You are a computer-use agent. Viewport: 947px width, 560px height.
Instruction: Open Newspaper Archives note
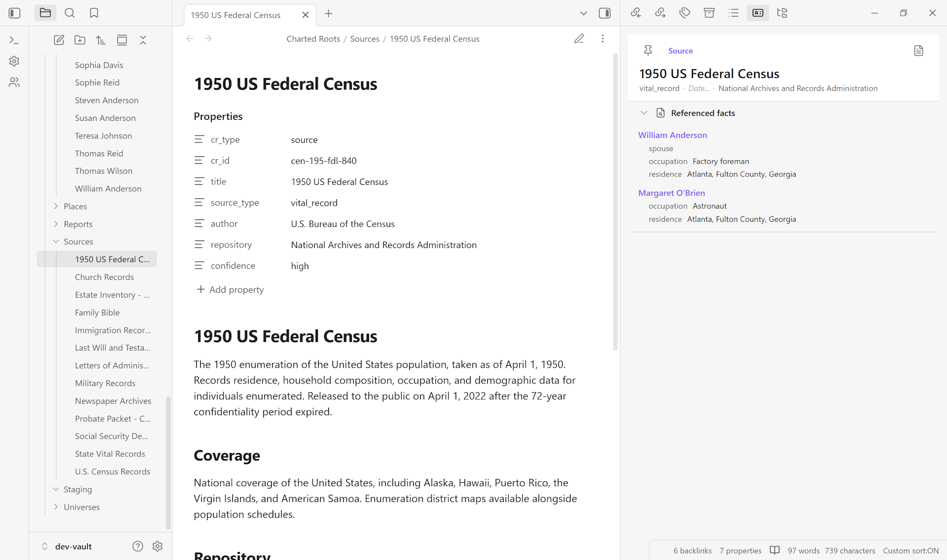pyautogui.click(x=113, y=401)
